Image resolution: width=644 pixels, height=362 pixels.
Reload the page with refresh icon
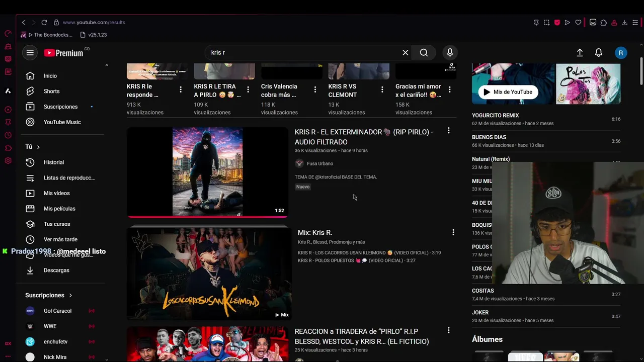44,22
